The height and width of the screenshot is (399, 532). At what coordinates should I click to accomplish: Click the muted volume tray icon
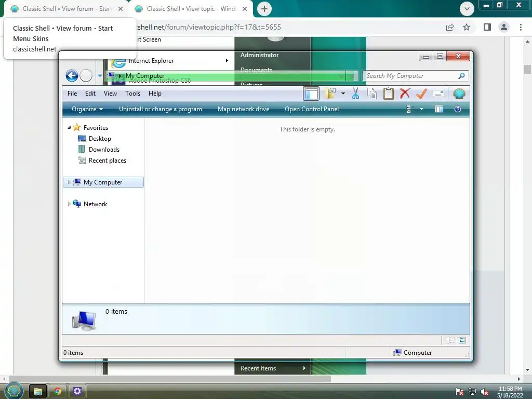485,392
